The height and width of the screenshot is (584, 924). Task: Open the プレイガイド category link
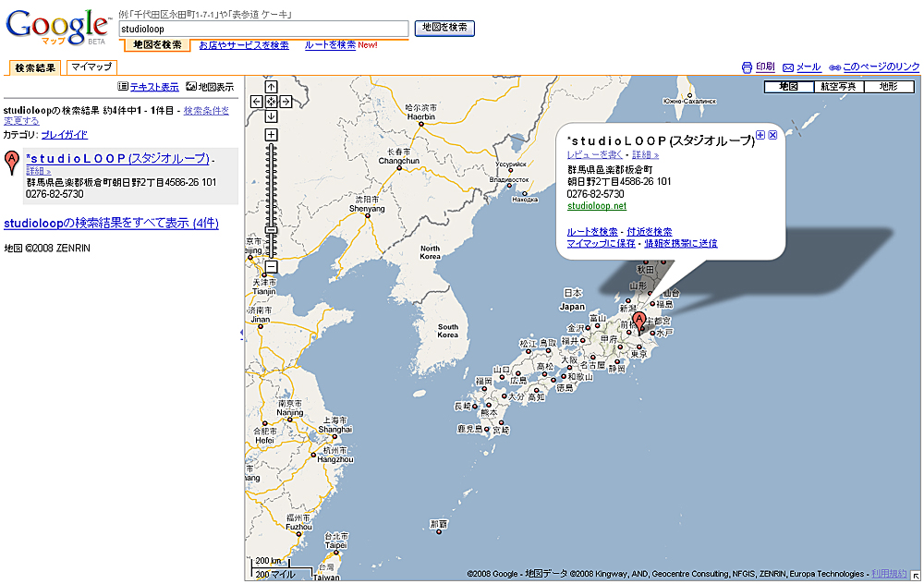pos(65,134)
